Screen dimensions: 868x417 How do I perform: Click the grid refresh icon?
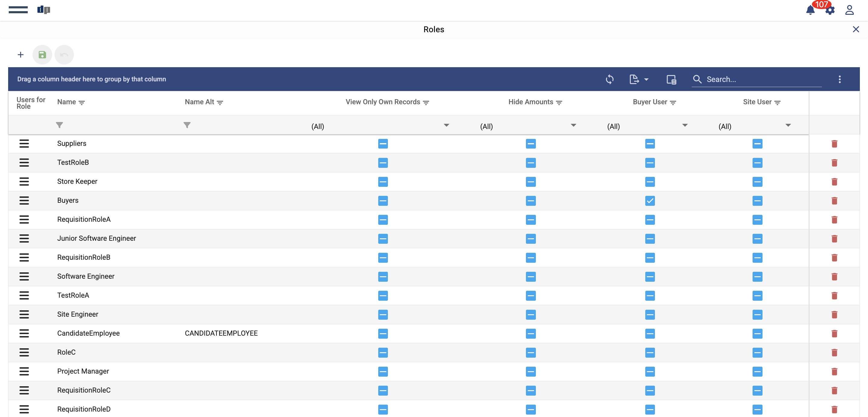coord(609,79)
